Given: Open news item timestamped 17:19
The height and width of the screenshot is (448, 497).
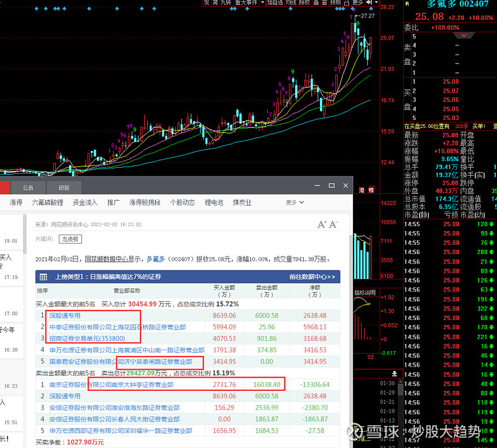Looking at the screenshot, I should [x=11, y=267].
